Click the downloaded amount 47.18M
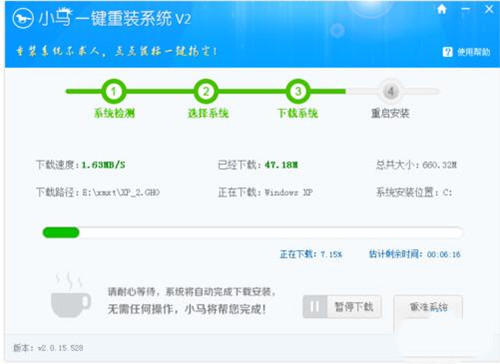The image size is (500, 364). coord(281,165)
